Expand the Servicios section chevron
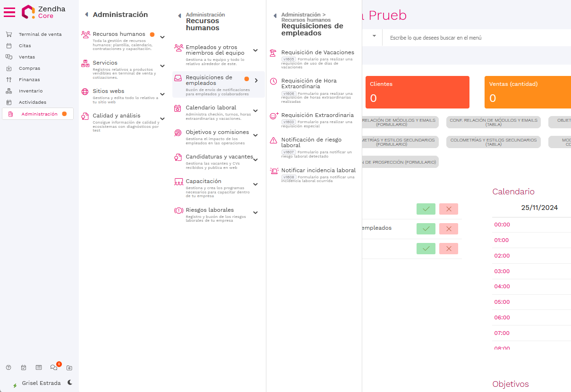 point(162,66)
